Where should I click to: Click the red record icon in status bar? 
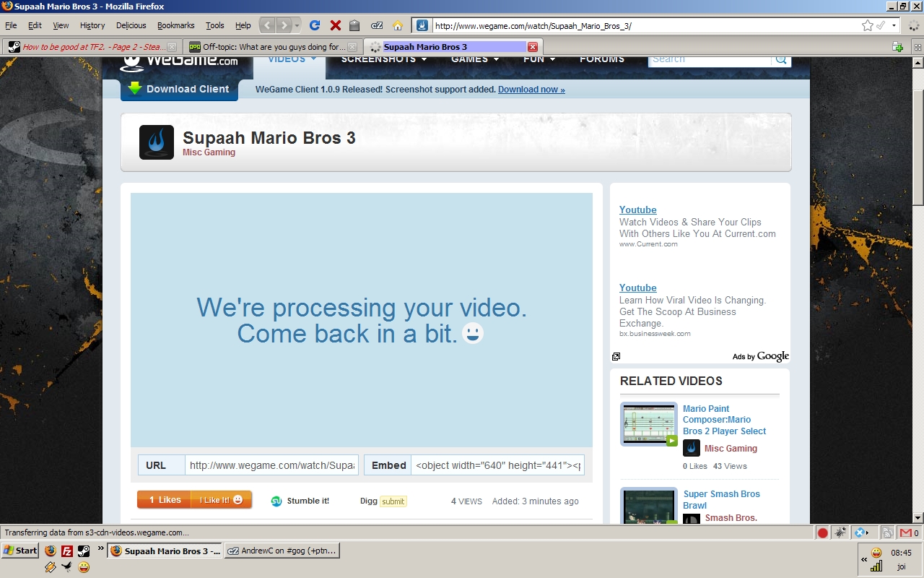point(822,533)
